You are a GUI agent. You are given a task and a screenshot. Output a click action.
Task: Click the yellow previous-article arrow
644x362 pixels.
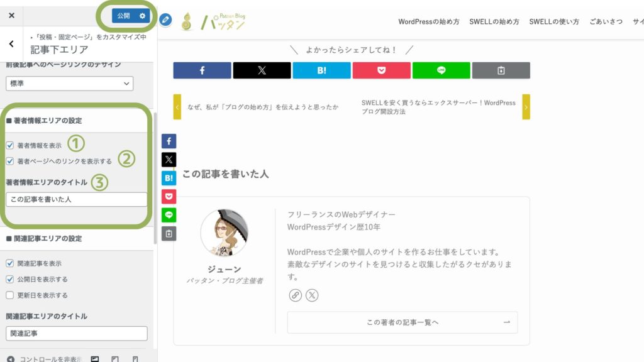tap(177, 107)
